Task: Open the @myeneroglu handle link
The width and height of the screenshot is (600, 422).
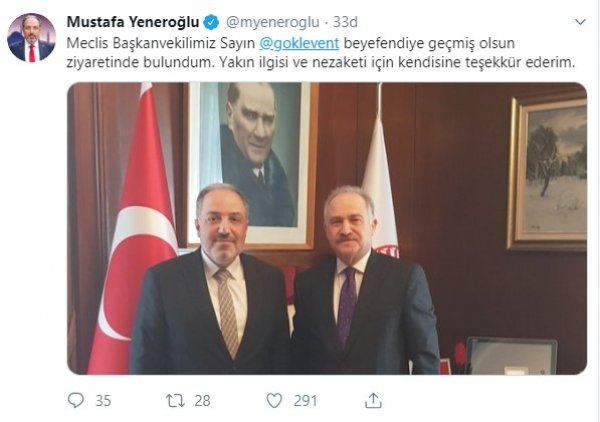Action: pos(272,22)
